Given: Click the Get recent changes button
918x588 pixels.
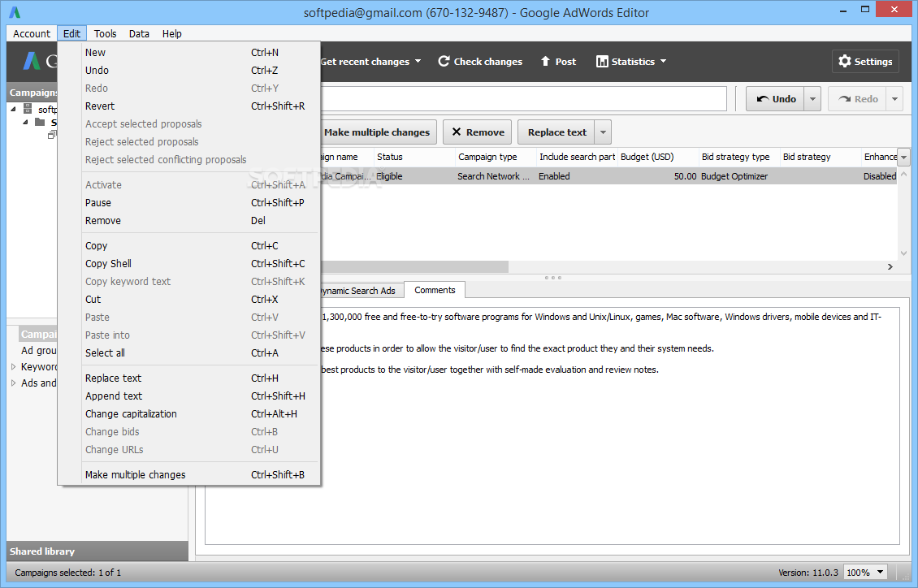Looking at the screenshot, I should point(370,62).
